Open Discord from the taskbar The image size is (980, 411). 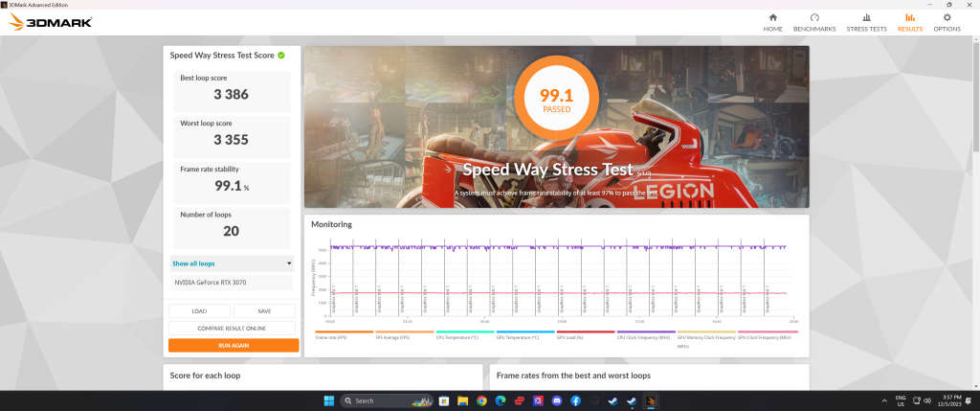click(x=556, y=400)
